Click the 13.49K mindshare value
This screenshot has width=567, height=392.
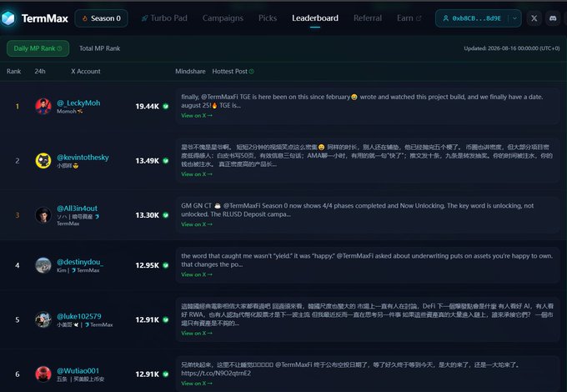(x=148, y=161)
